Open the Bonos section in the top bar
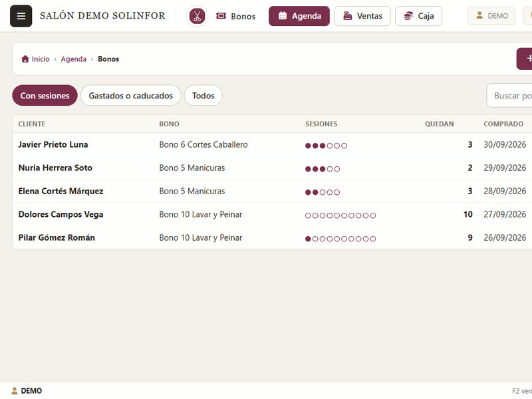 coord(236,16)
